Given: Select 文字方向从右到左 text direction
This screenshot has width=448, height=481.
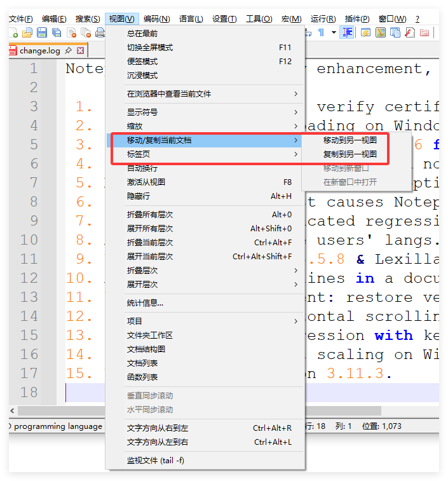Looking at the screenshot, I should pyautogui.click(x=205, y=428).
